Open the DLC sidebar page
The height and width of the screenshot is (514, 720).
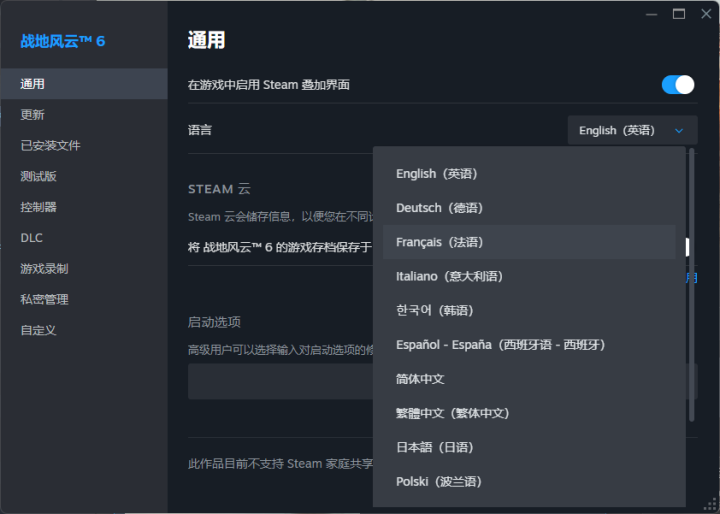pyautogui.click(x=31, y=238)
